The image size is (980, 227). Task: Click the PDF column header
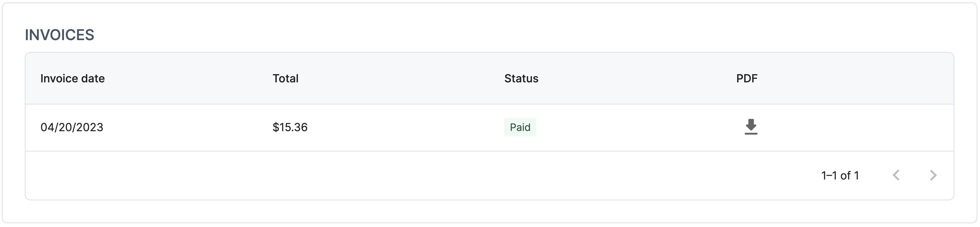pos(746,79)
